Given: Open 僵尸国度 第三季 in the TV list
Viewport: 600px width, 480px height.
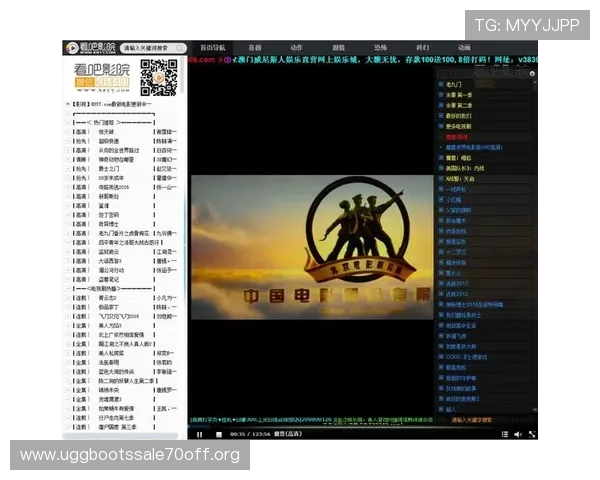Looking at the screenshot, I should point(117,427).
